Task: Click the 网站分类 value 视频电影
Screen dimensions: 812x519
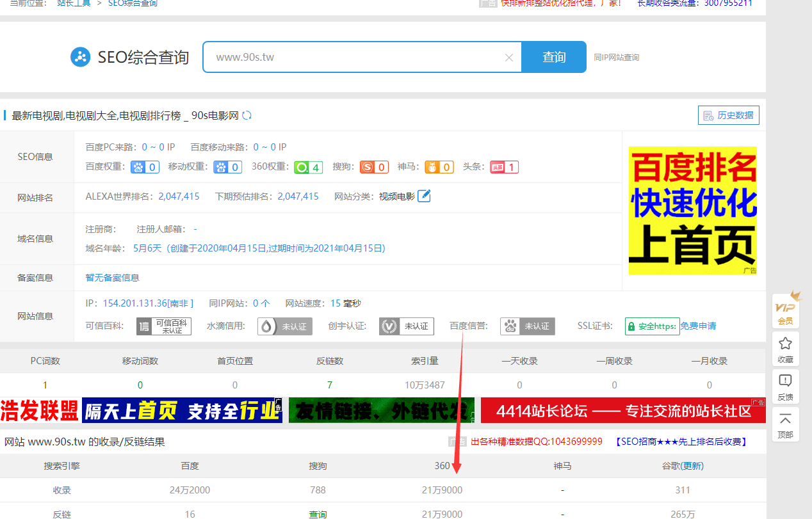Action: (x=397, y=196)
